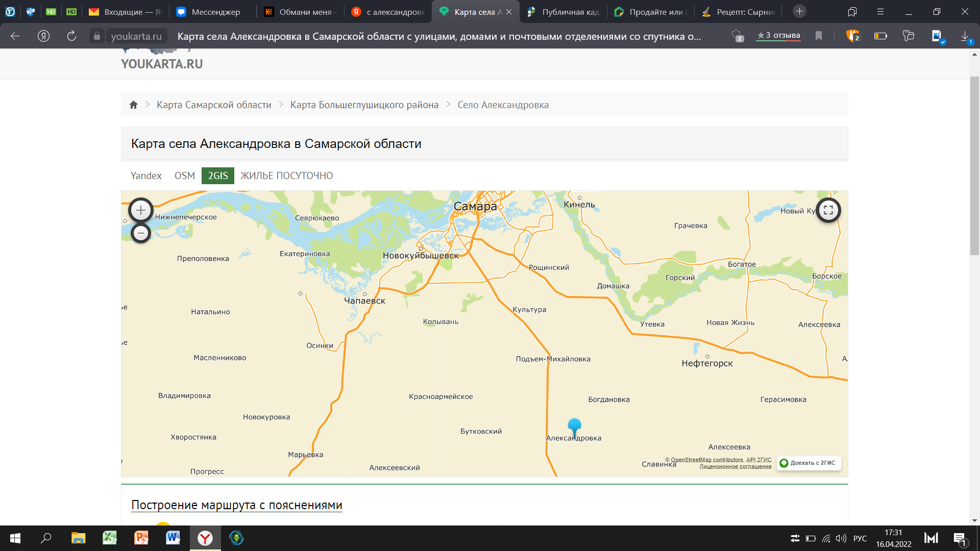Open the 3 отзыва reviews link
The image size is (980, 551).
[778, 36]
